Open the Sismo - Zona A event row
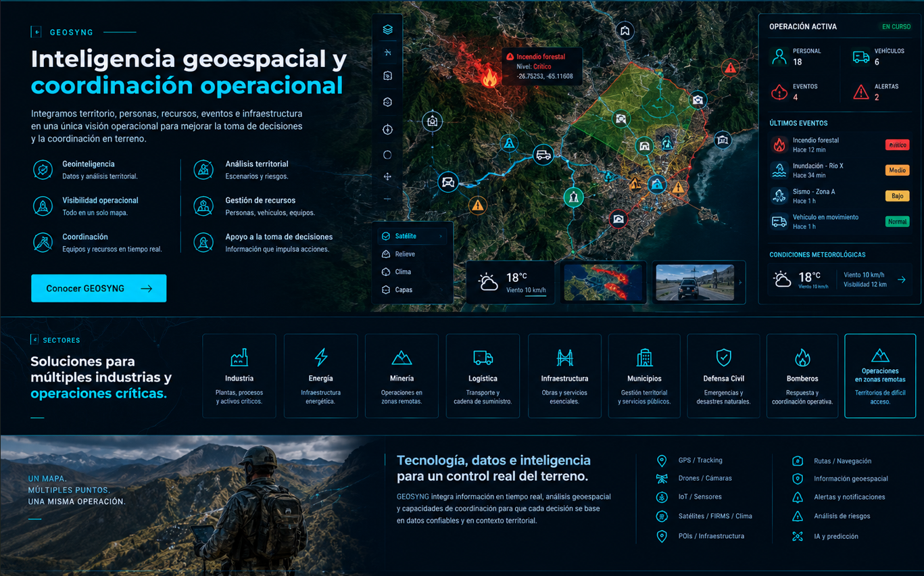This screenshot has height=576, width=924. click(x=840, y=196)
